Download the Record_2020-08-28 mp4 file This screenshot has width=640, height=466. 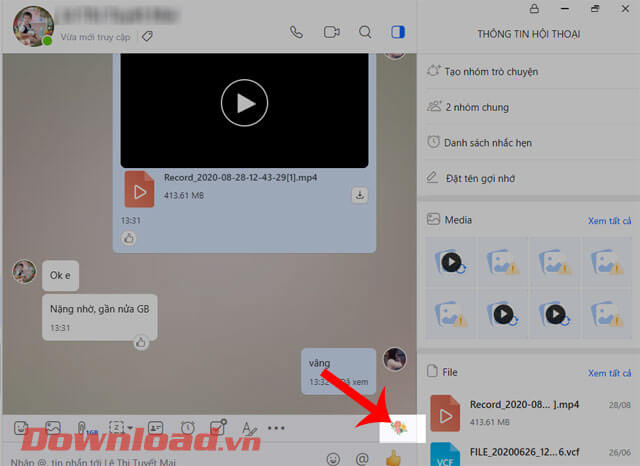360,195
